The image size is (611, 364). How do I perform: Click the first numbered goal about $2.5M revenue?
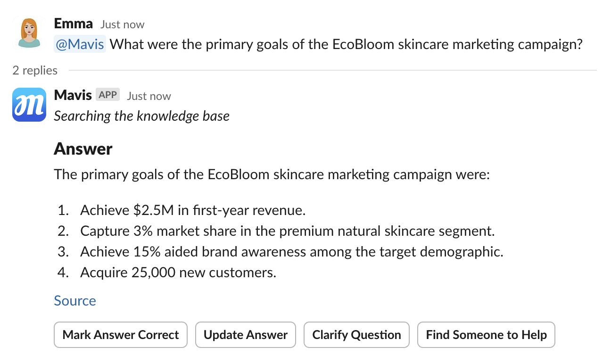tap(193, 210)
